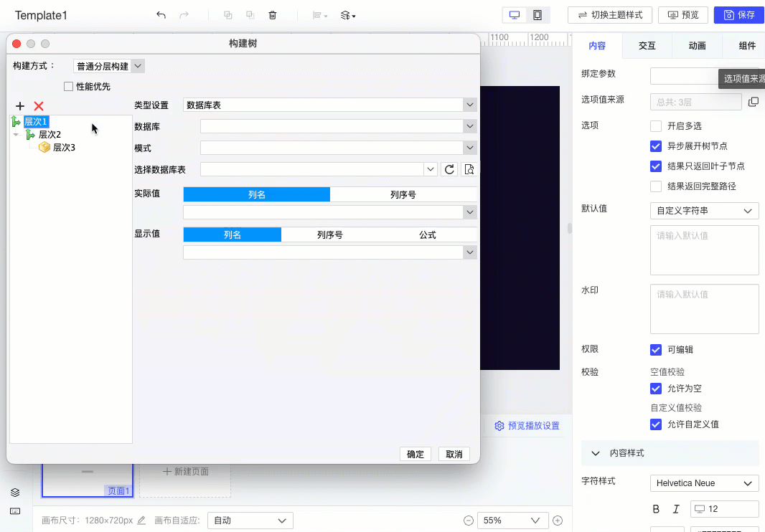Select the 层次3 tree node
The image size is (765, 532).
click(x=64, y=147)
